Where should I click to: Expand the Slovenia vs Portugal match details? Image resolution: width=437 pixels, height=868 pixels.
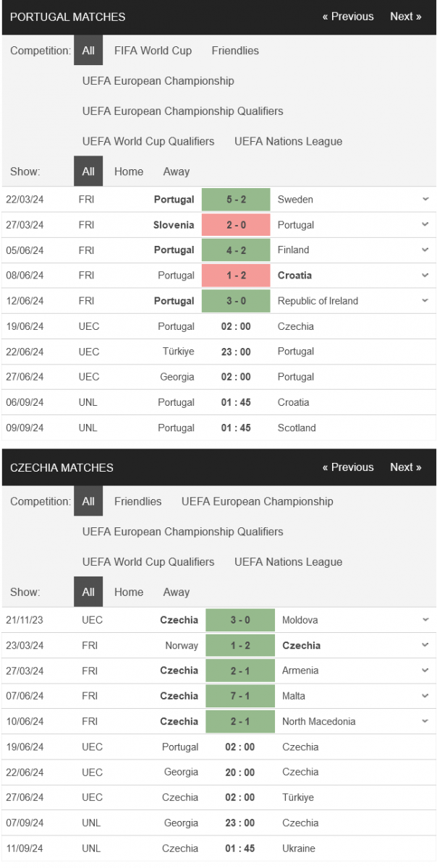coord(425,224)
